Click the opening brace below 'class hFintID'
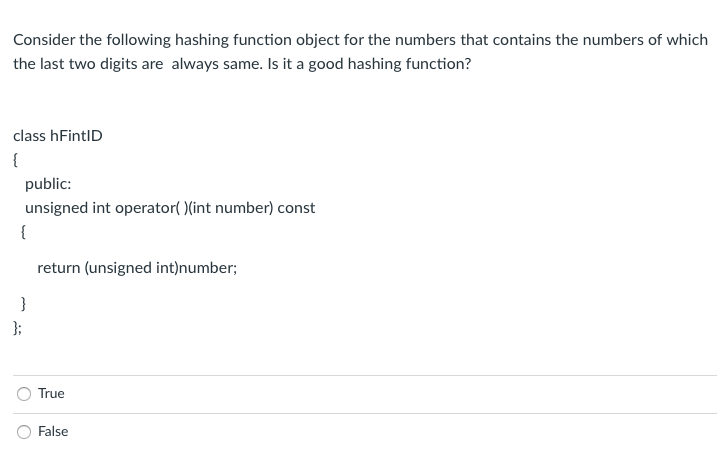This screenshot has height=457, width=728. click(x=15, y=160)
